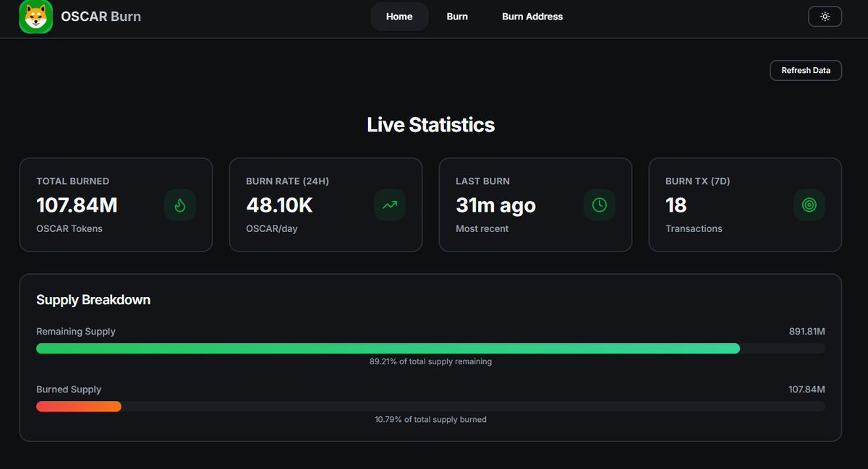Open the Burn Address tab
This screenshot has height=469, width=868.
[x=532, y=17]
